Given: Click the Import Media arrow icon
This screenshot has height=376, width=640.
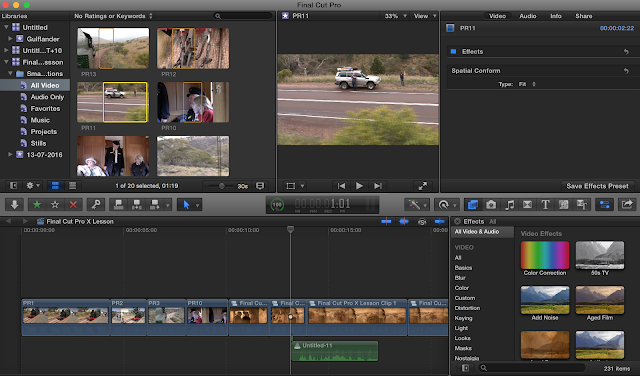Looking at the screenshot, I should [14, 205].
